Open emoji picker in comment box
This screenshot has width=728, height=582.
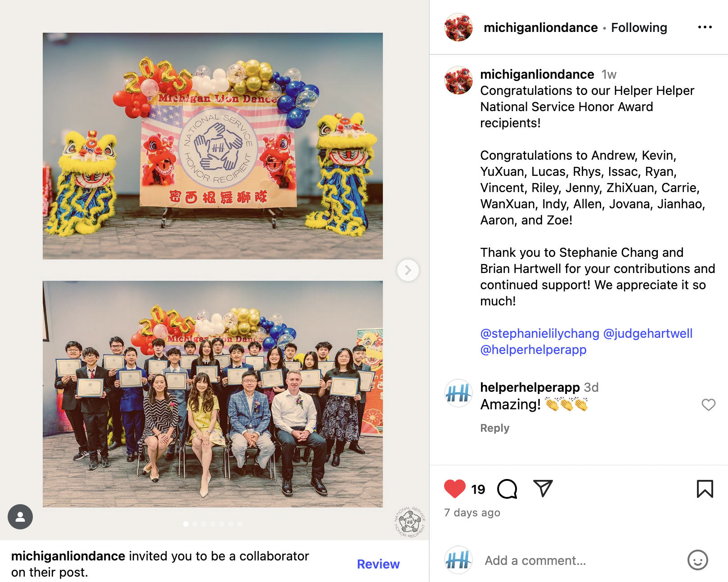pos(697,560)
